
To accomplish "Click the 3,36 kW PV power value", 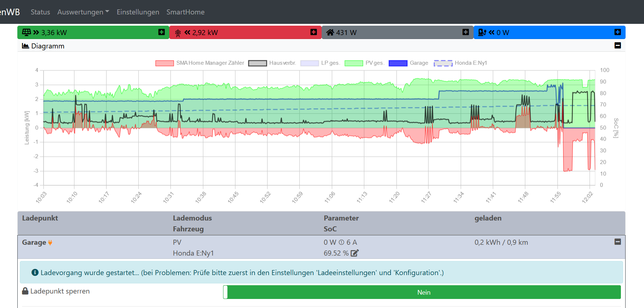I will click(54, 33).
